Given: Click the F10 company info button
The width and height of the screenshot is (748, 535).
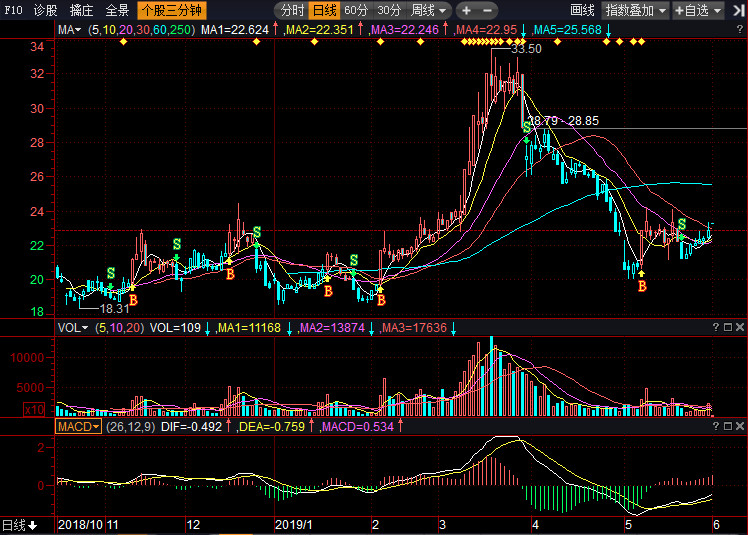Looking at the screenshot, I should tap(12, 10).
